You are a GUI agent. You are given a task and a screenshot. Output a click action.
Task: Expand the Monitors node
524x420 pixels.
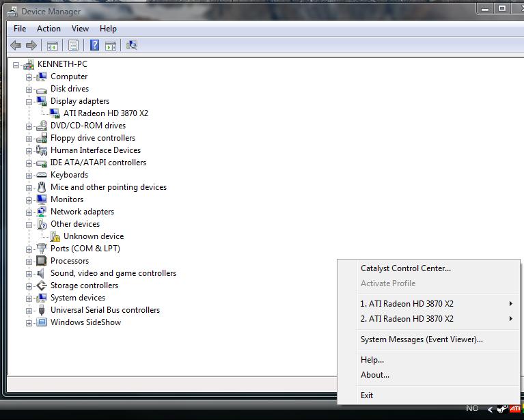coord(29,200)
